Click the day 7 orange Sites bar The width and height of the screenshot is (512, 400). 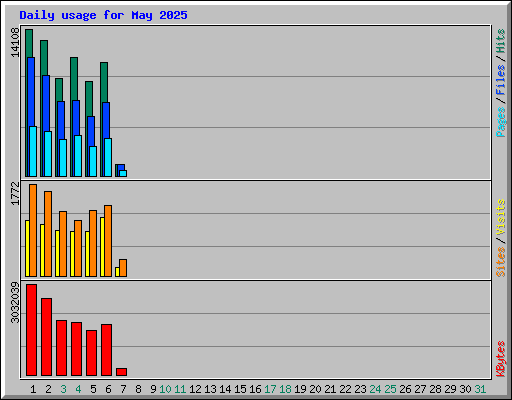coord(123,268)
